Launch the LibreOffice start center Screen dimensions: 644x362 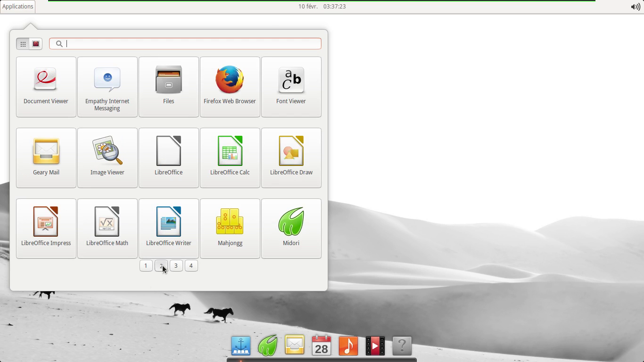tap(169, 158)
